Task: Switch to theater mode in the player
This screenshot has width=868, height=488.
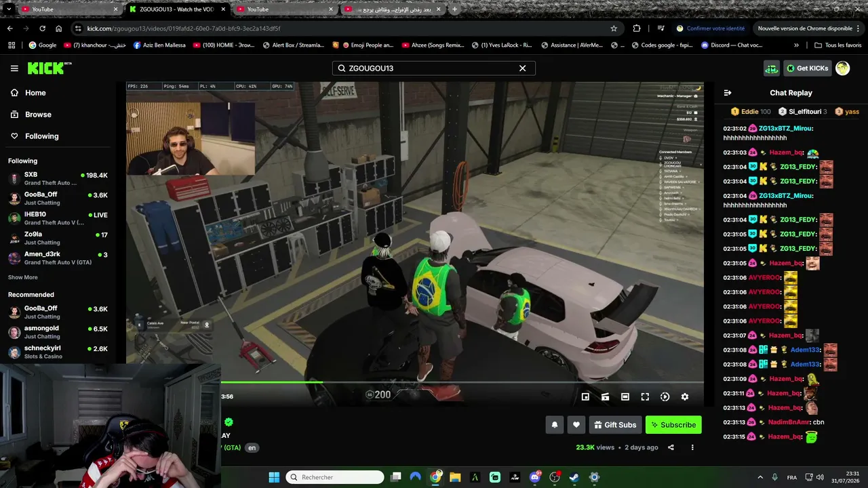Action: tap(625, 396)
